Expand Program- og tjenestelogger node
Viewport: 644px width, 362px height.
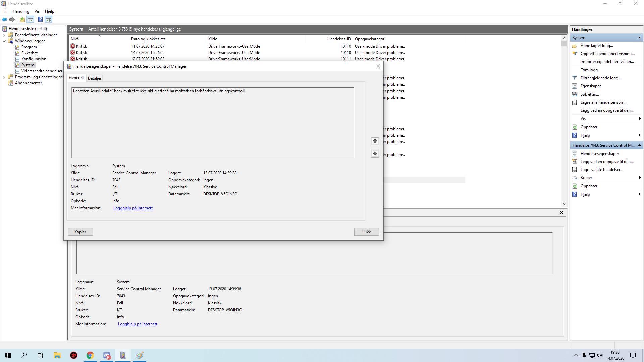(x=4, y=77)
